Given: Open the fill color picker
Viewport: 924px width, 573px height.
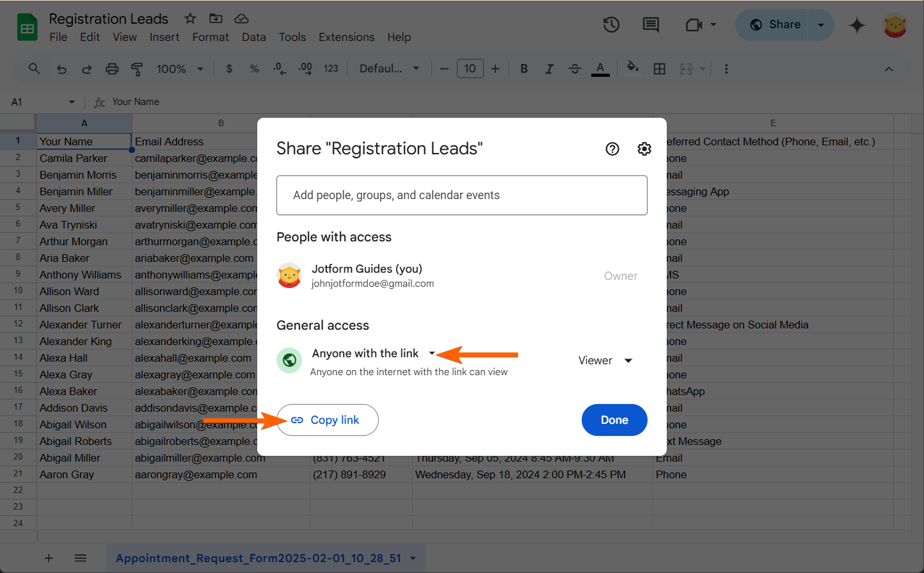Looking at the screenshot, I should pos(632,68).
